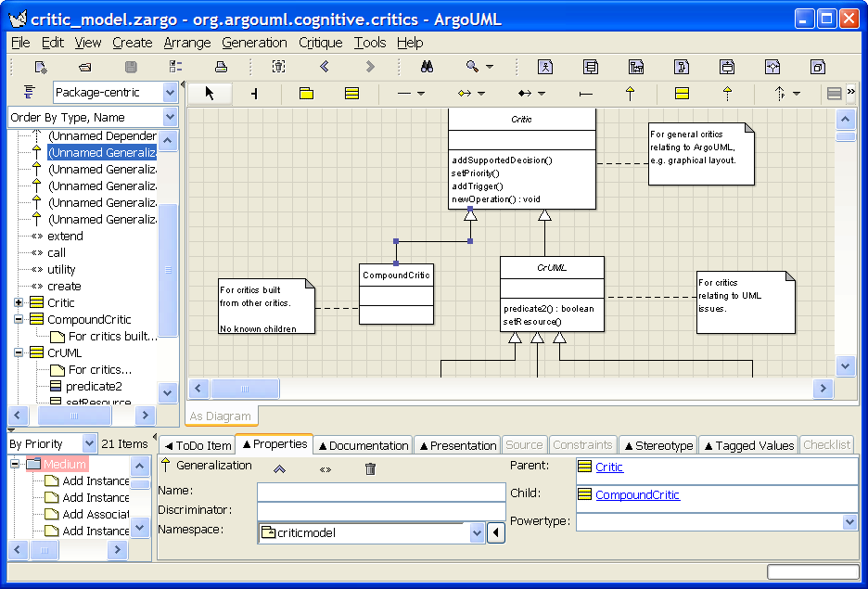Click the Name input field

(381, 491)
